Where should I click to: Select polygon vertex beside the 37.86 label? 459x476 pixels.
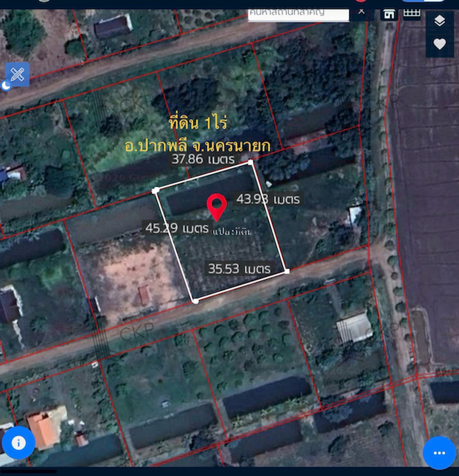tap(251, 162)
